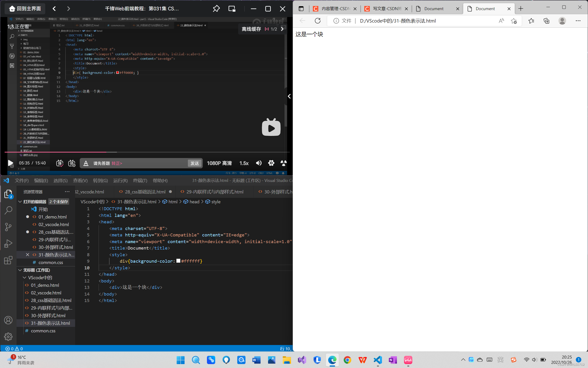Seek on the video progress bar
Viewport: 588px width, 368px height.
(x=147, y=152)
